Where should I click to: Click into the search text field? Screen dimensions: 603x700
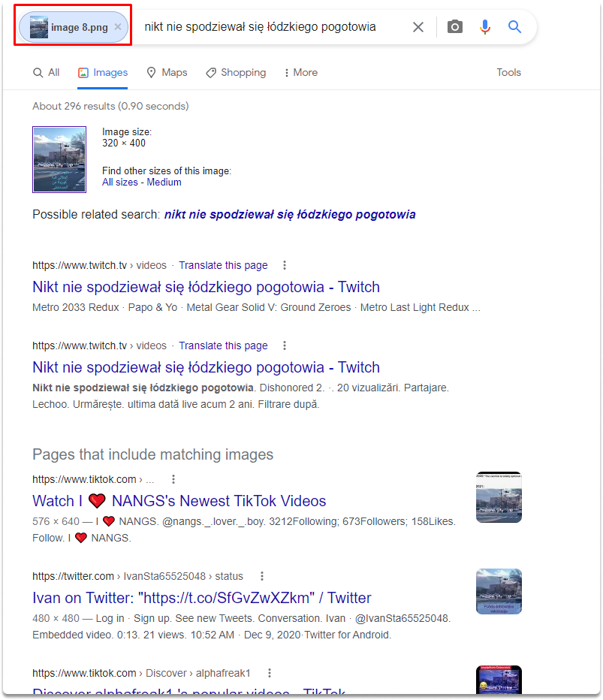click(x=273, y=27)
